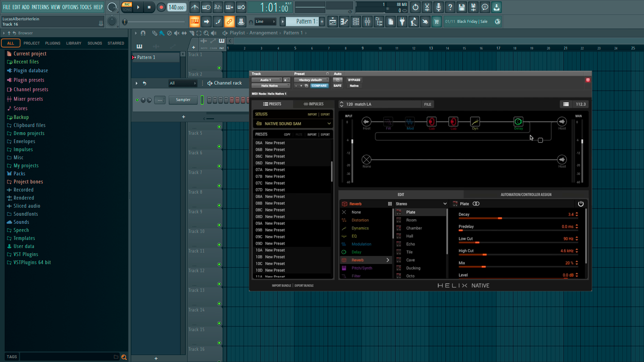The height and width of the screenshot is (362, 644).
Task: Expand the NATIVE SOUND SAM setlist dropdown
Action: (x=293, y=123)
